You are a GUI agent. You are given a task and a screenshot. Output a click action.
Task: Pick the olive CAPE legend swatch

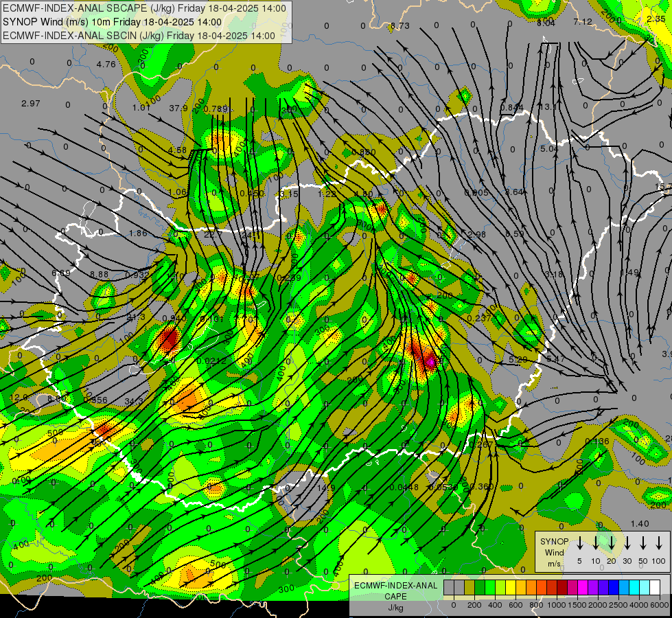tap(470, 587)
